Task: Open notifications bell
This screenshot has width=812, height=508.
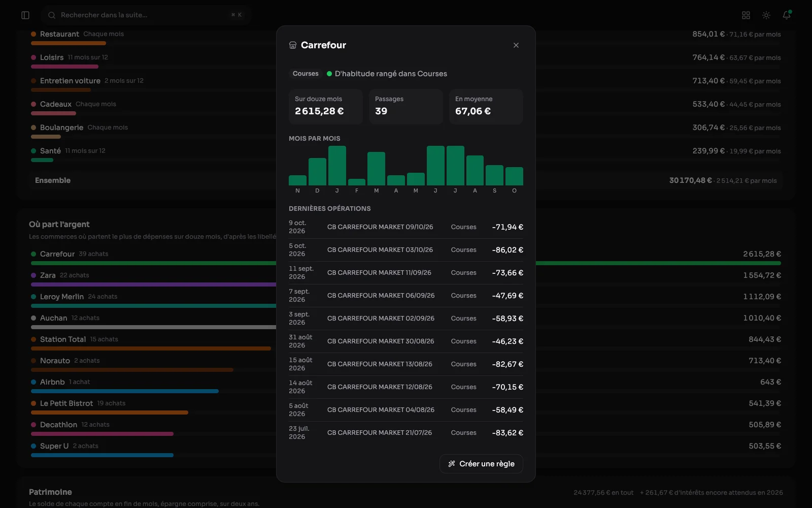Action: pos(787,15)
